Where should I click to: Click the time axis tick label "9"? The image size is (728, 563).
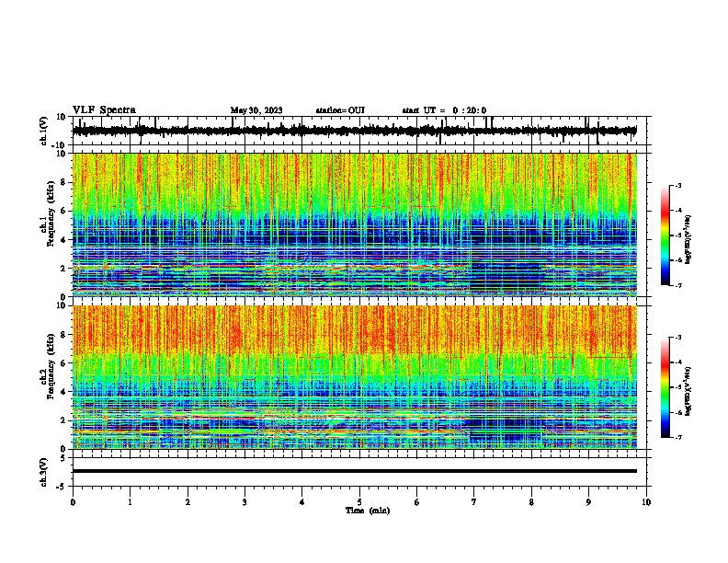click(588, 502)
